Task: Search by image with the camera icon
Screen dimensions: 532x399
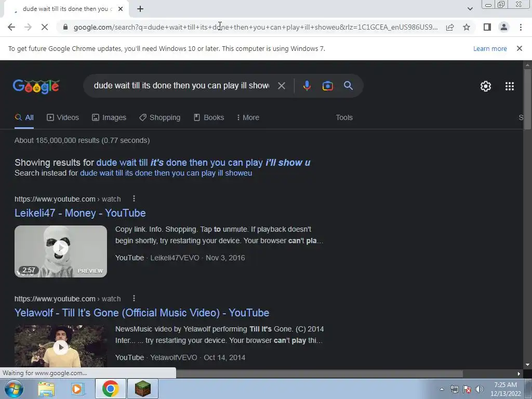Action: click(x=327, y=86)
